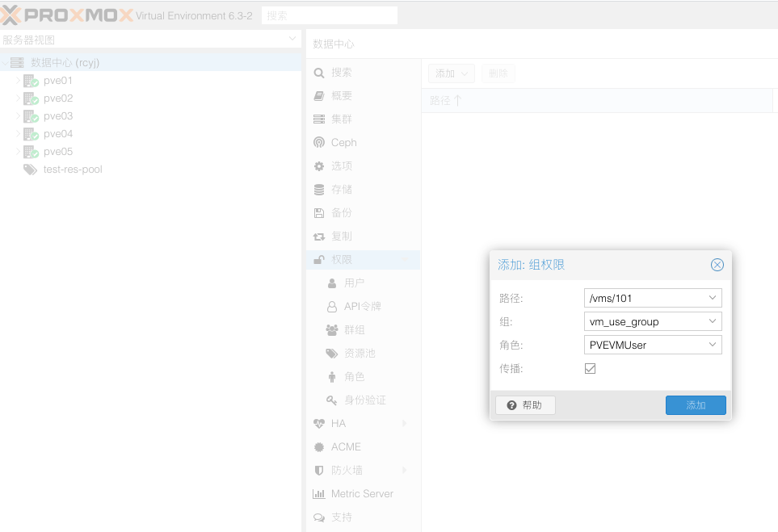The width and height of the screenshot is (778, 532).
Task: Click the user icon for 用户
Action: 332,283
